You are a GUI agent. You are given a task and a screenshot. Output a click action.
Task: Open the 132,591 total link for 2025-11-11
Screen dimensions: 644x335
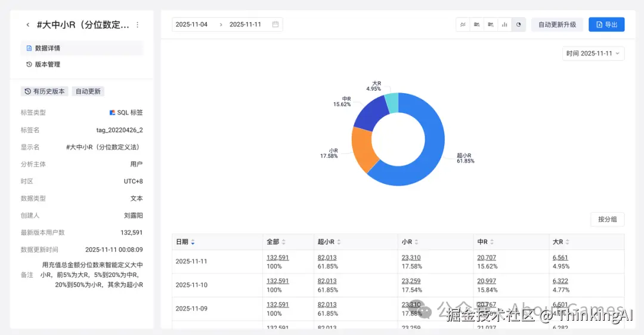(278, 257)
